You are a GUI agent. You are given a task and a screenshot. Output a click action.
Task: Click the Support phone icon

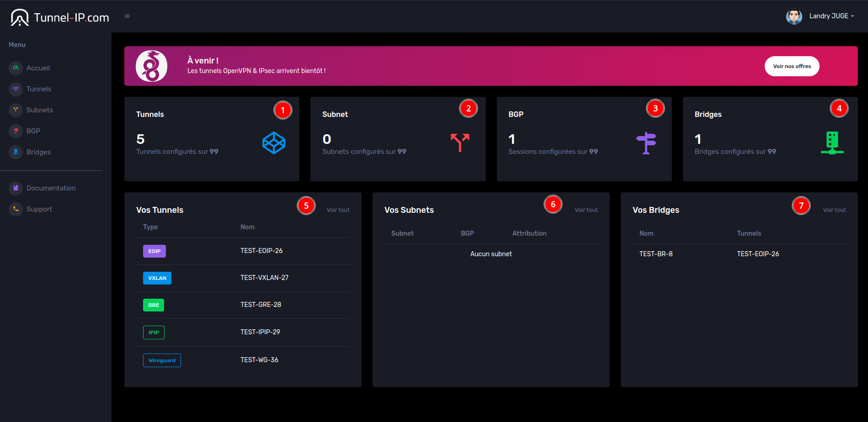tap(16, 209)
